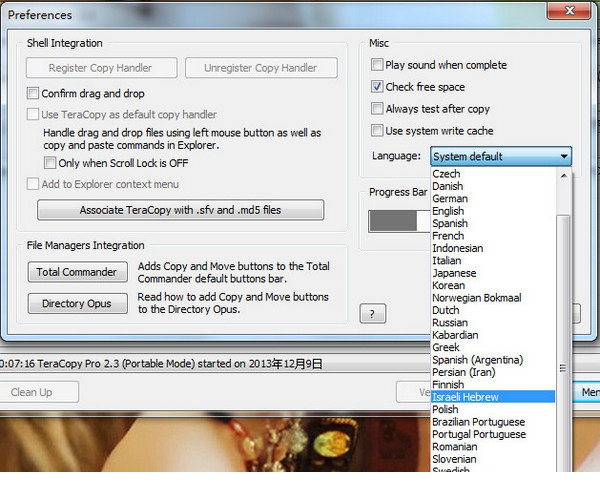The height and width of the screenshot is (490, 600).
Task: Click Register Copy Handler button
Action: [x=101, y=68]
